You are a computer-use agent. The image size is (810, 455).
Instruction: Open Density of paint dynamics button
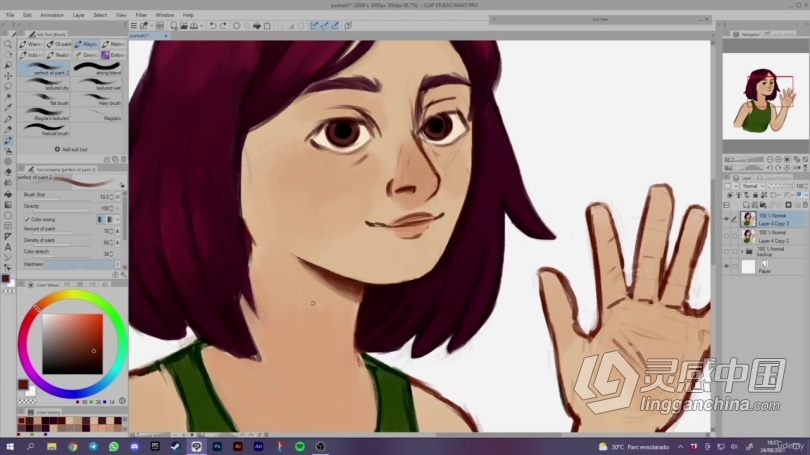118,242
